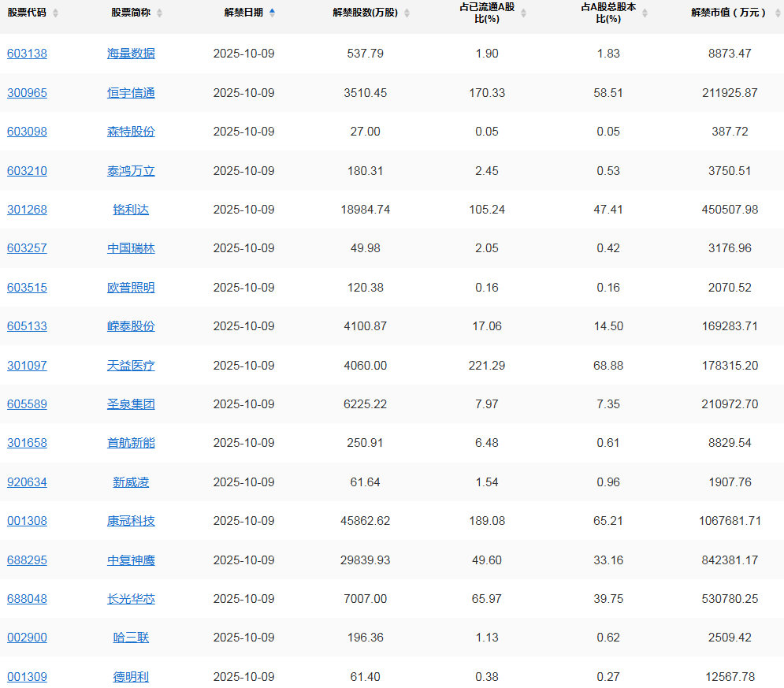Viewport: 784px width, 688px height.
Task: Click the 德明利 link in last row
Action: (x=131, y=677)
